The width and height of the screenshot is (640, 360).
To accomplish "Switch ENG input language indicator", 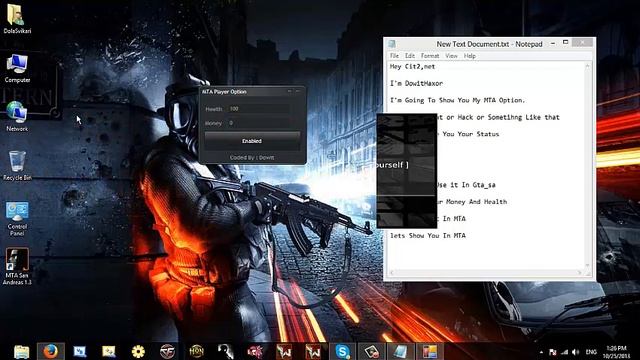I will pos(591,352).
